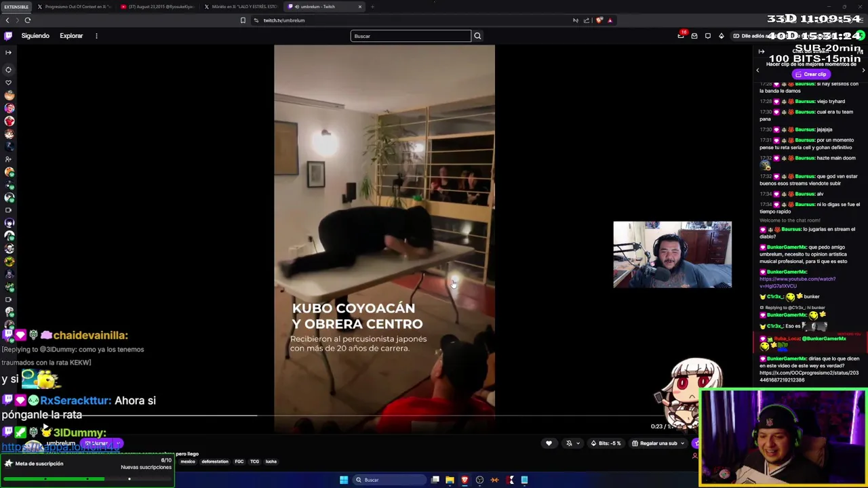
Task: Open the whispers envelope icon
Action: tap(694, 36)
